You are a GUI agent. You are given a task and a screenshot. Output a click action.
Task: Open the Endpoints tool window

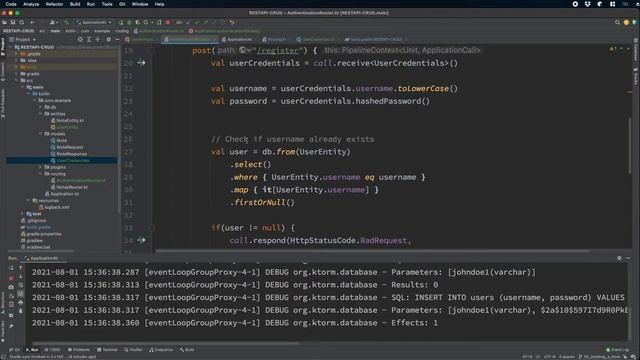click(x=161, y=350)
